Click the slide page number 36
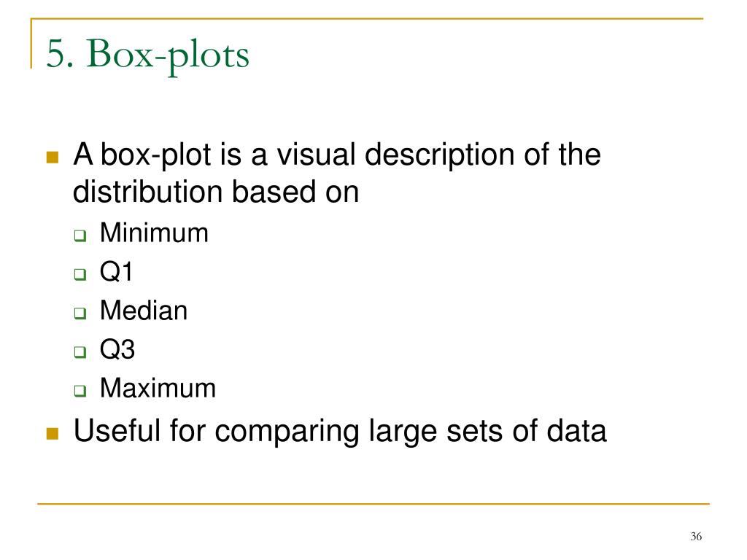Image resolution: width=747 pixels, height=560 pixels. [x=696, y=537]
